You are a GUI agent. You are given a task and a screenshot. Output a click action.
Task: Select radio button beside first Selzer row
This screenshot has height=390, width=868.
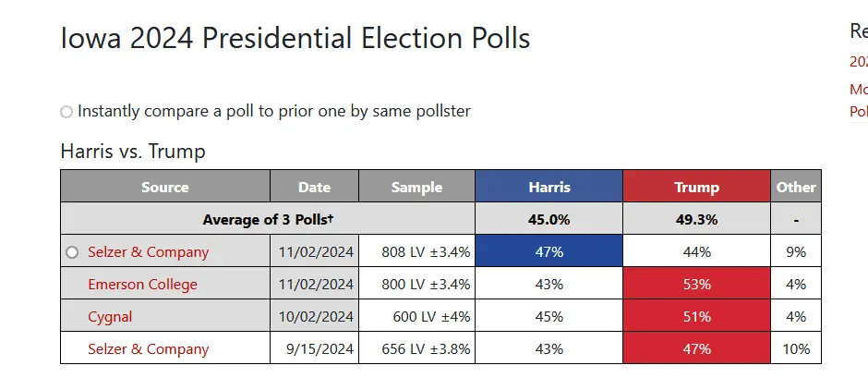coord(73,252)
